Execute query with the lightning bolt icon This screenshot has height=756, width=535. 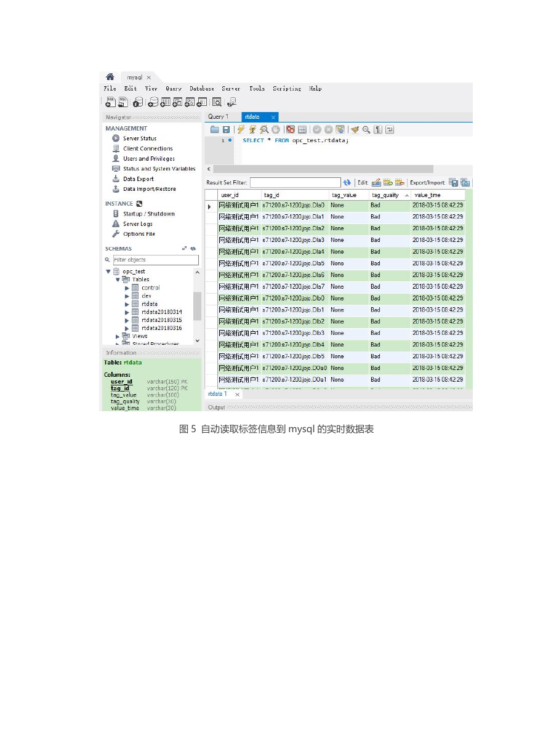coord(241,129)
